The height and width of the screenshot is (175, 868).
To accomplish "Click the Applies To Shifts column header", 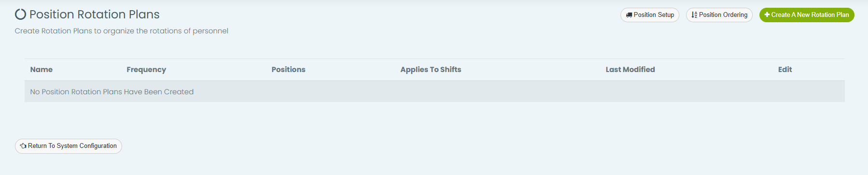I will click(431, 70).
